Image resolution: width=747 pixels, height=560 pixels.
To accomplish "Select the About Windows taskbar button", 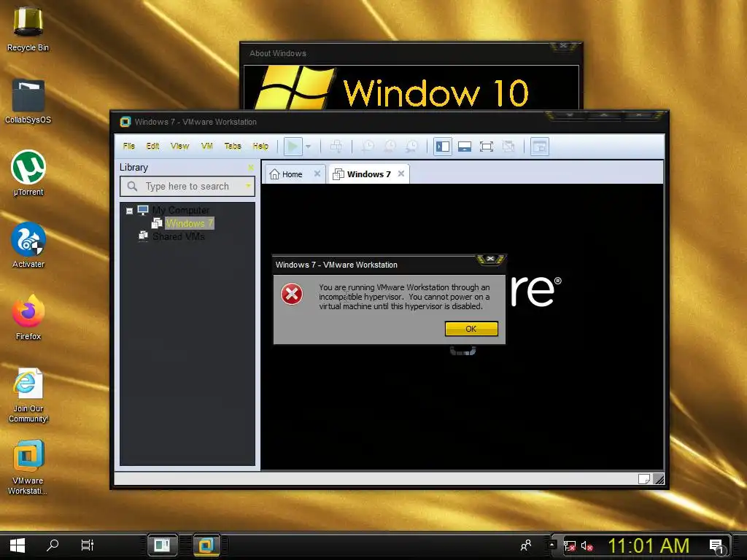I will click(163, 545).
